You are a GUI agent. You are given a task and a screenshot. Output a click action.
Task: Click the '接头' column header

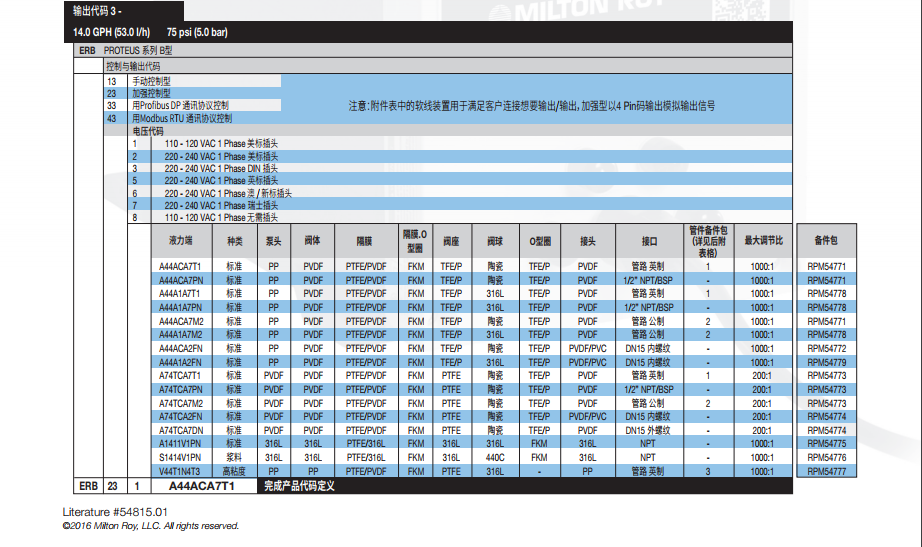(587, 241)
